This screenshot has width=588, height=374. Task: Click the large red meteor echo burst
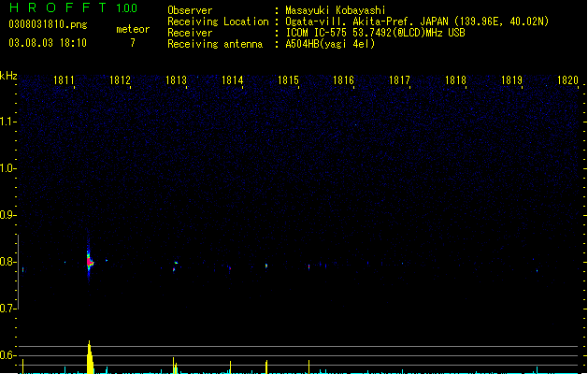89,261
